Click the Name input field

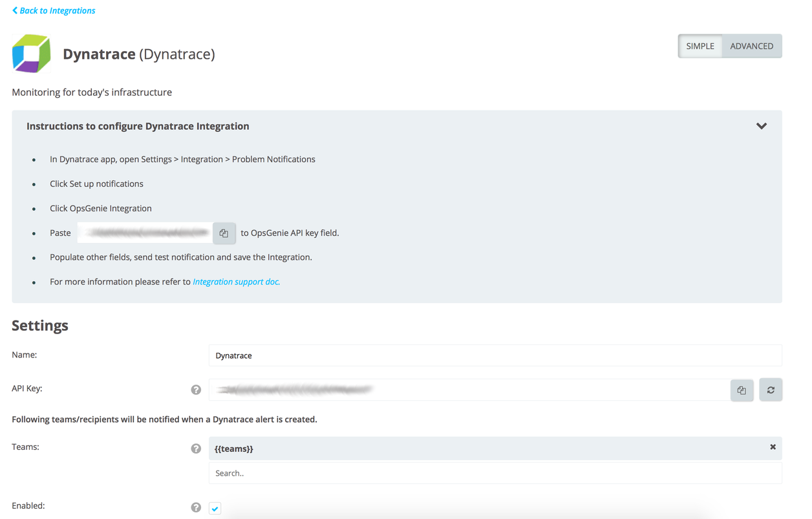[x=495, y=355]
